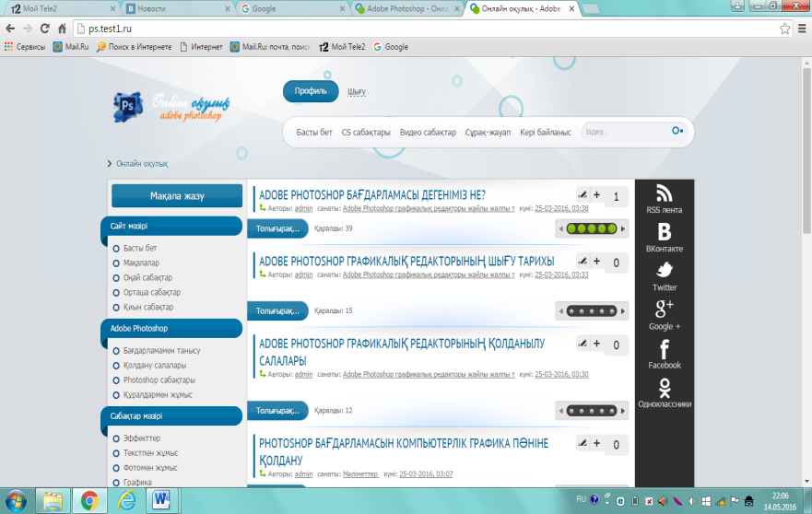This screenshot has width=812, height=514.
Task: Open the Google + icon
Action: [664, 309]
